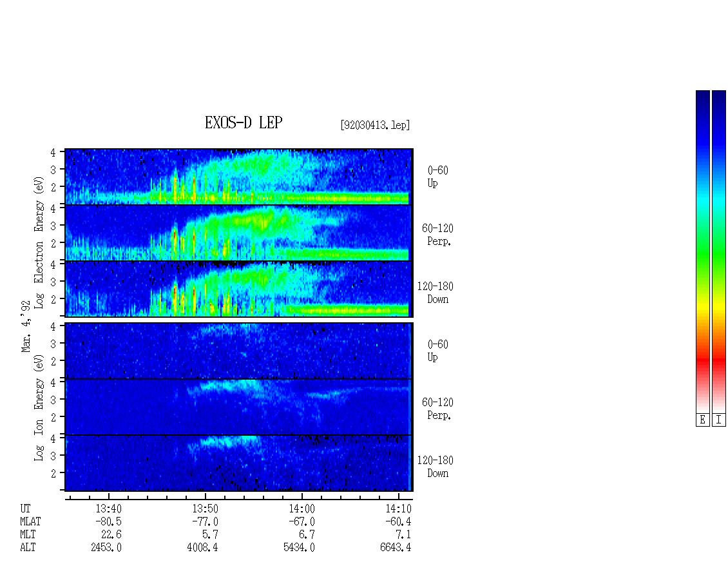Click the ALT value 4008.4
This screenshot has width=728, height=564.
point(203,548)
